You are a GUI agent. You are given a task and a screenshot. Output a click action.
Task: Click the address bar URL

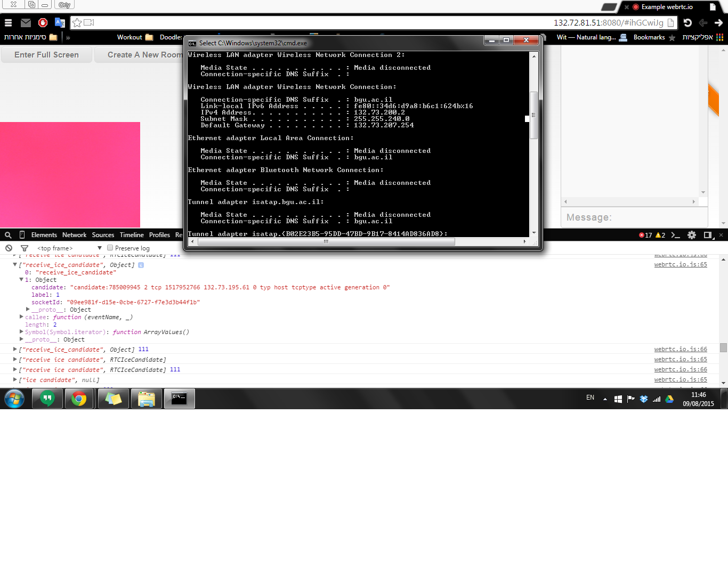[608, 22]
